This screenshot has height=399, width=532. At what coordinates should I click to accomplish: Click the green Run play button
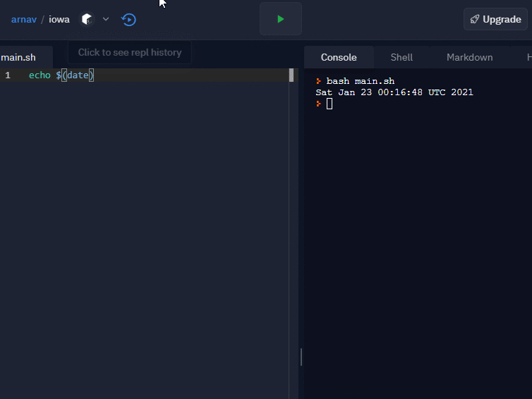pyautogui.click(x=280, y=19)
